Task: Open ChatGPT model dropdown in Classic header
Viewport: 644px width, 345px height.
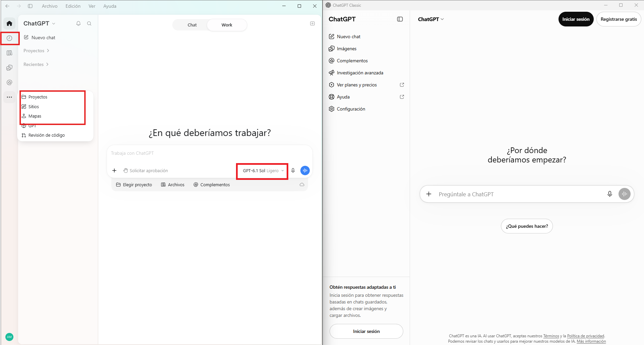Action: [431, 19]
